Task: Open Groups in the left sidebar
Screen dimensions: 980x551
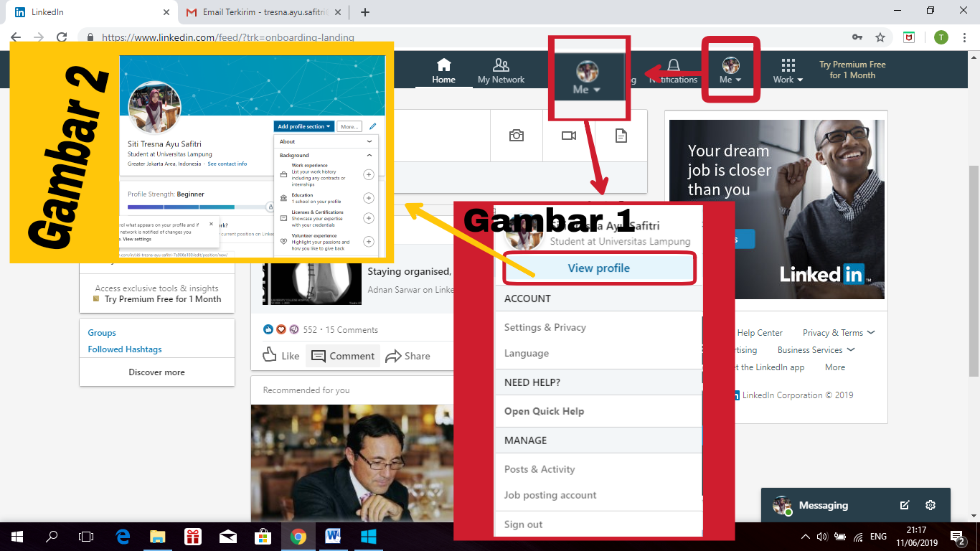Action: pyautogui.click(x=102, y=333)
